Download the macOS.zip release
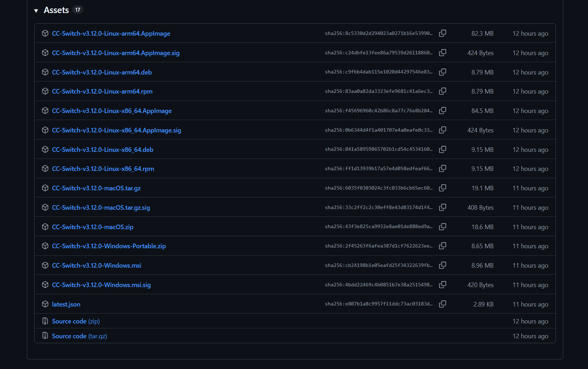The height and width of the screenshot is (369, 588). coord(92,227)
